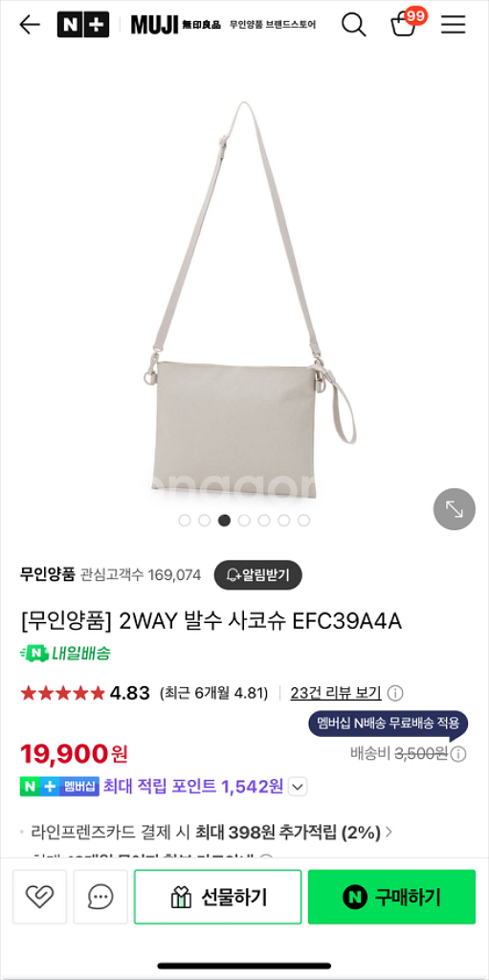Open the chat inquiry icon

(x=100, y=897)
